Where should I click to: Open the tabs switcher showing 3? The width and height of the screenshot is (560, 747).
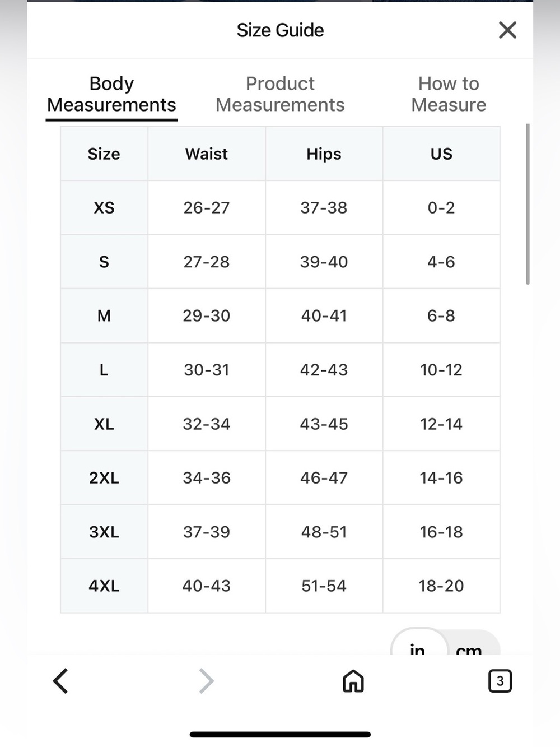[500, 681]
